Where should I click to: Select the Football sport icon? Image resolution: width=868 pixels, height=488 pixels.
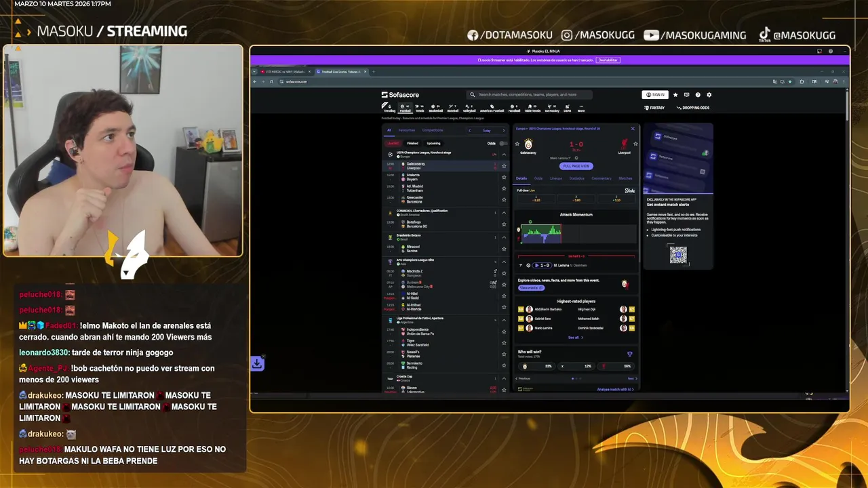click(405, 107)
